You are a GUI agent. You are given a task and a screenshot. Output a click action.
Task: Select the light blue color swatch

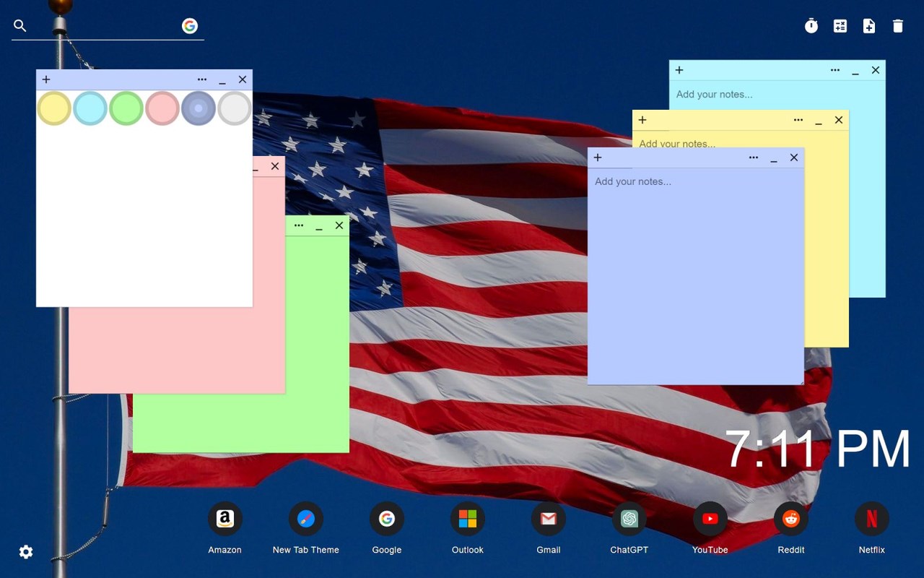90,108
